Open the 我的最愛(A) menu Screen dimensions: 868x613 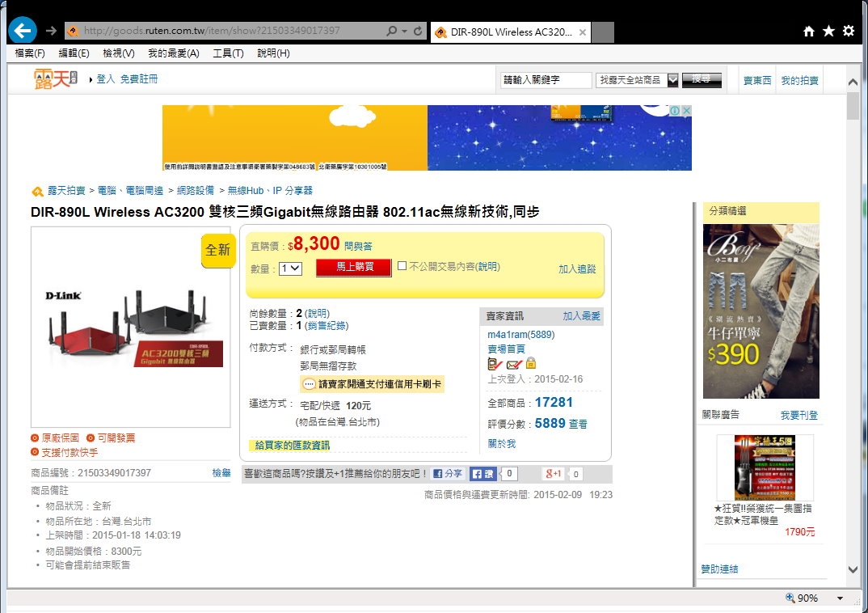(173, 53)
